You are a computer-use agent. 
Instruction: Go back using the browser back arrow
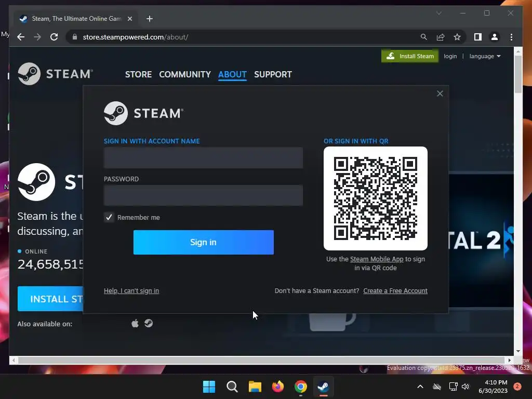pyautogui.click(x=21, y=37)
